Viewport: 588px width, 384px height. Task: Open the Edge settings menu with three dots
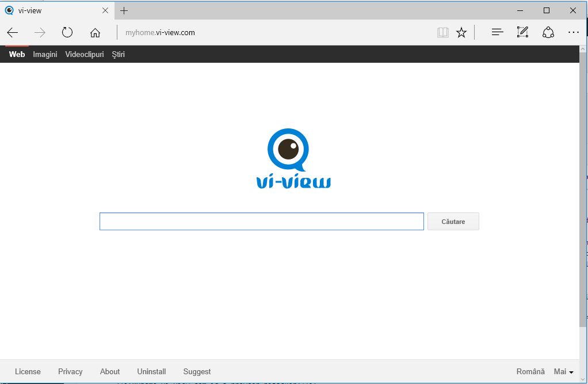573,32
